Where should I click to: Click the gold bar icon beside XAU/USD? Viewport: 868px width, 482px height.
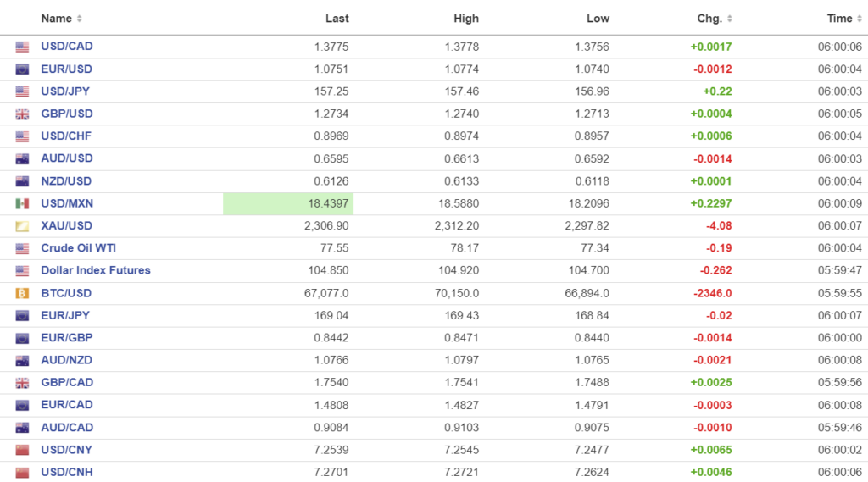[22, 226]
